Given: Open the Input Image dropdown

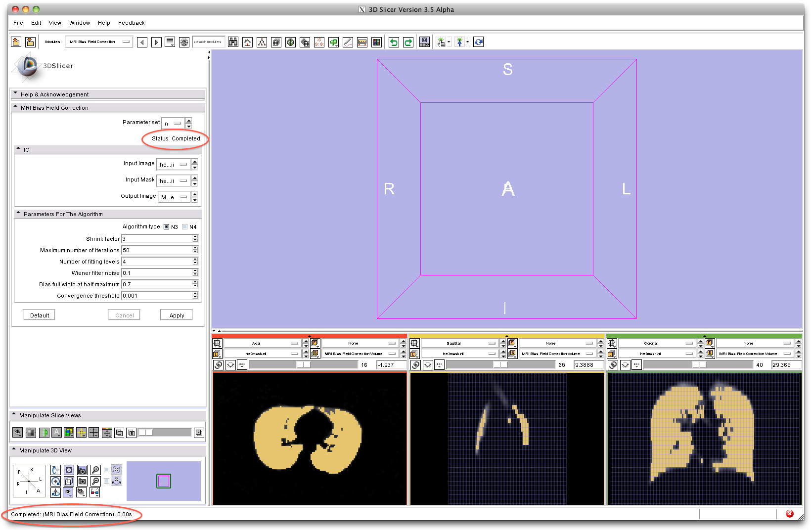Looking at the screenshot, I should tap(173, 165).
